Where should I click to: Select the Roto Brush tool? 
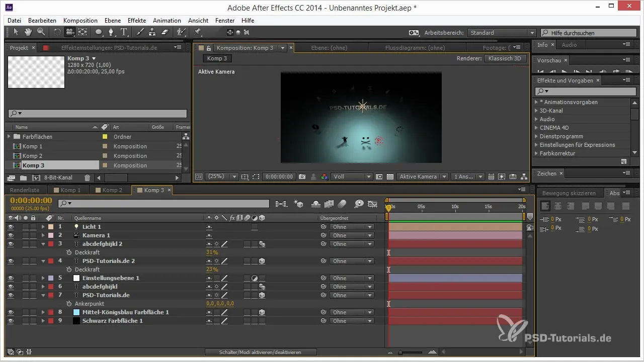(x=181, y=32)
